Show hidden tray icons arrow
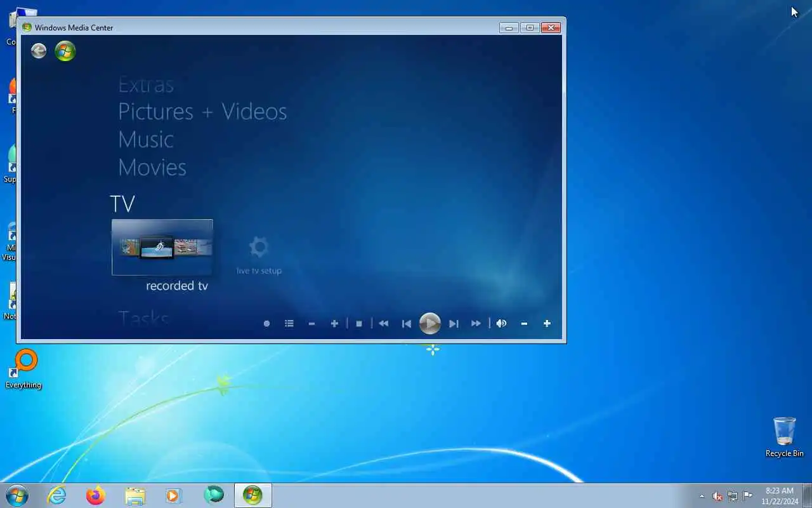 [702, 496]
